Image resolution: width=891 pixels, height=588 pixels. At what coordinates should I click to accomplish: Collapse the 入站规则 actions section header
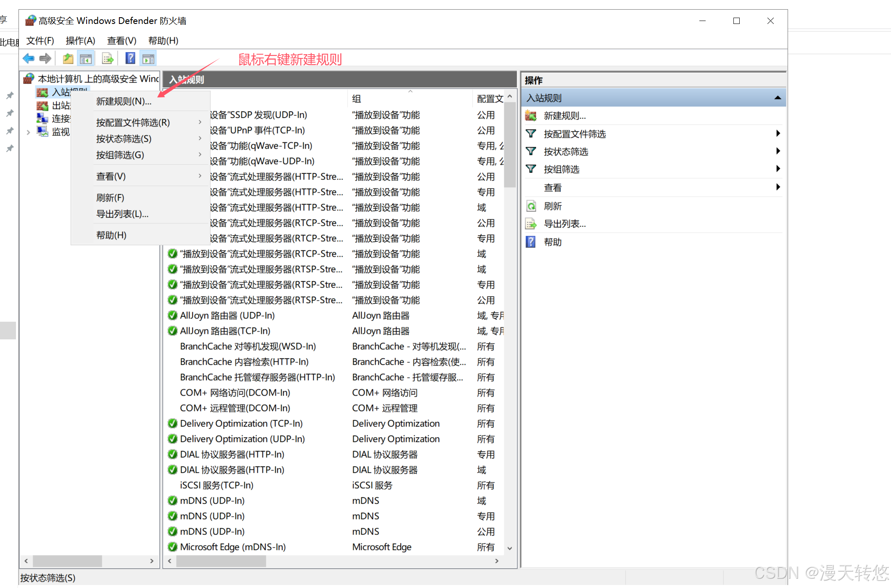tap(777, 98)
